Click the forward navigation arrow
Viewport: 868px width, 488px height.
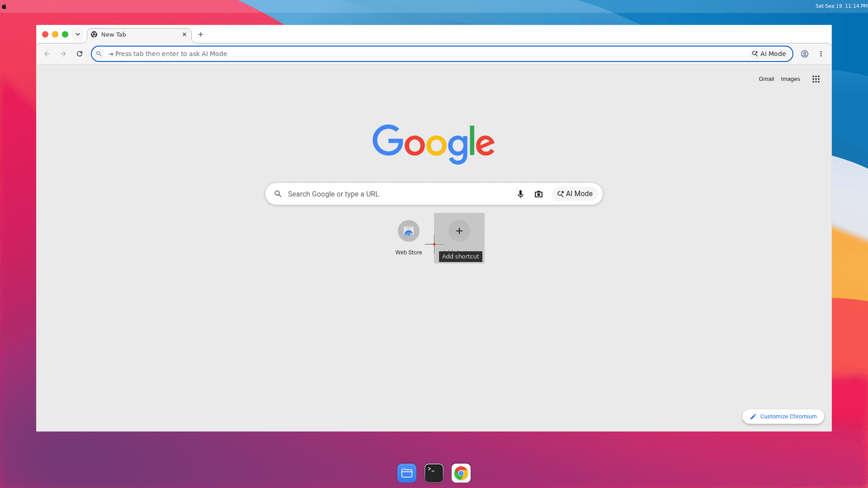[63, 54]
